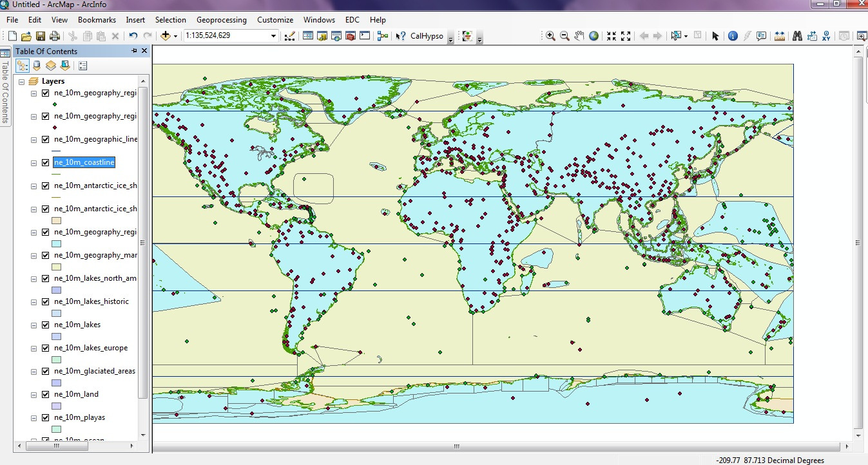Collapse the Layers data frame tree
Image resolution: width=868 pixels, height=465 pixels.
(x=22, y=82)
